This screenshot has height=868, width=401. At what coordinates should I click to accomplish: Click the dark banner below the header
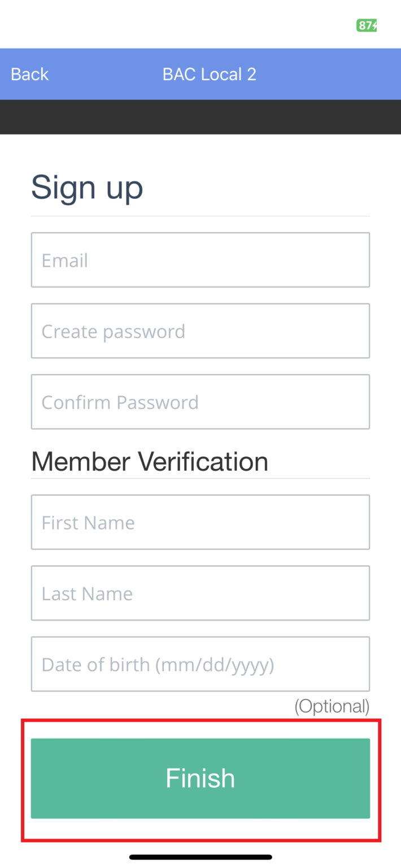pos(200,117)
